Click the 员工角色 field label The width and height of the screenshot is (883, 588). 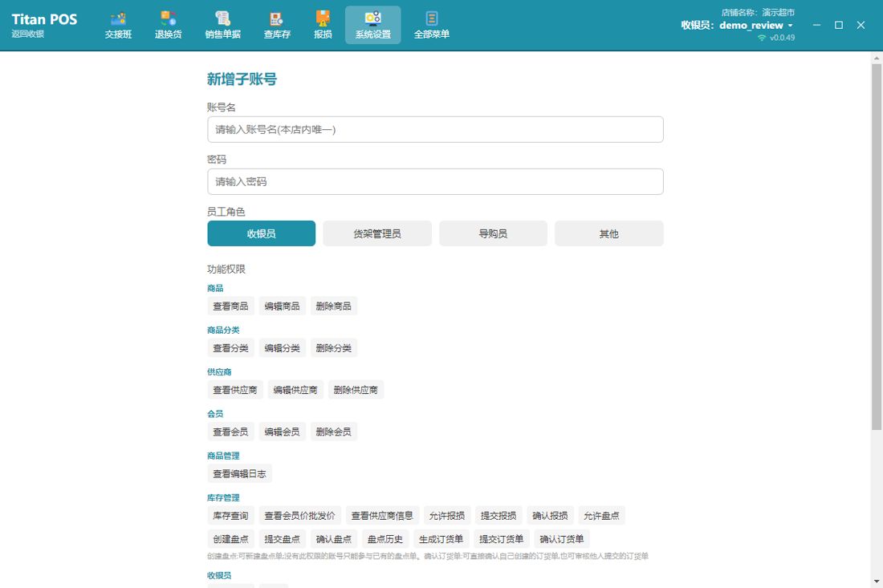(x=226, y=212)
